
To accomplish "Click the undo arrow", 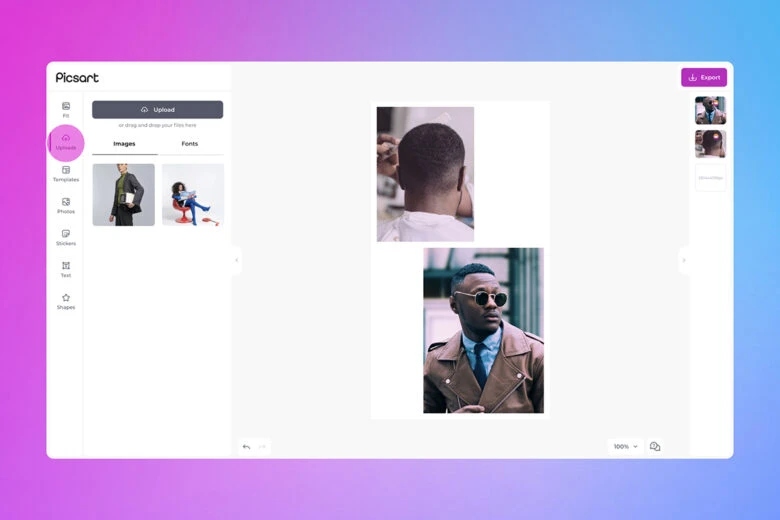I will pos(247,447).
